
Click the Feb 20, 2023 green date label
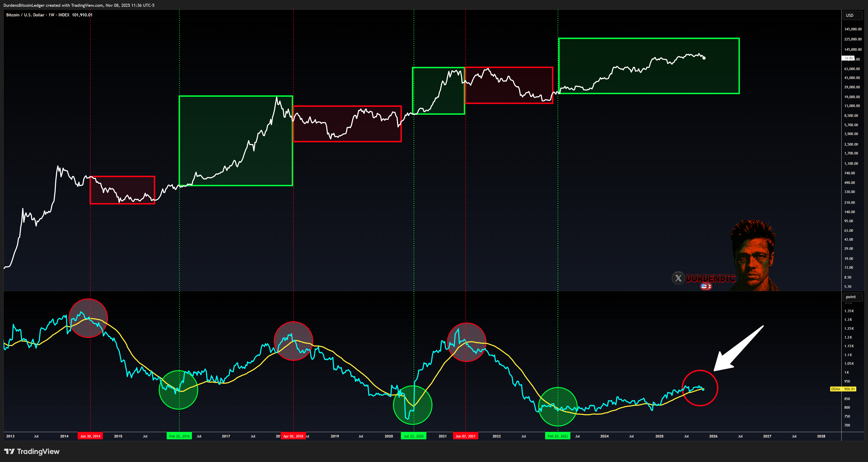coord(558,436)
